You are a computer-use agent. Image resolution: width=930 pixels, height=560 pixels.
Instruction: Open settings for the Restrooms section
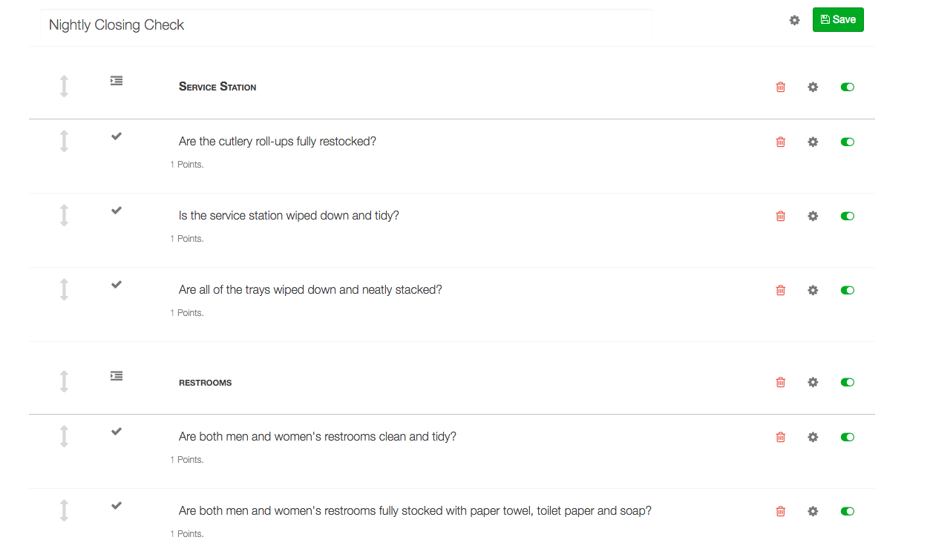(x=813, y=382)
